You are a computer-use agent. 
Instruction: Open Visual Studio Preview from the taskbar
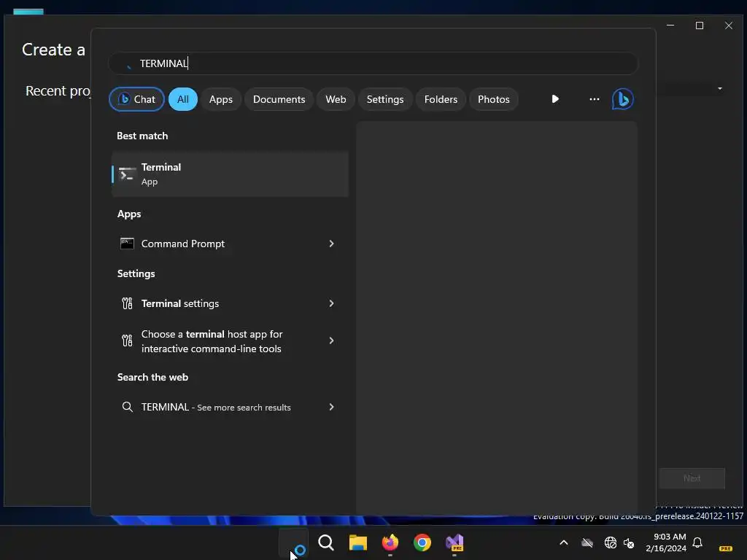click(454, 542)
